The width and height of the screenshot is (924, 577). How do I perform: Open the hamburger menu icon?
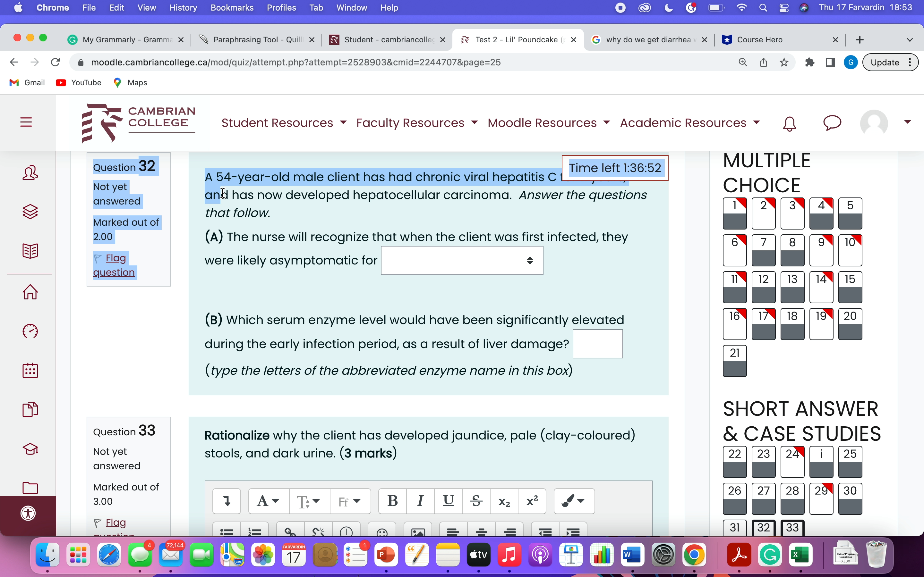click(26, 122)
